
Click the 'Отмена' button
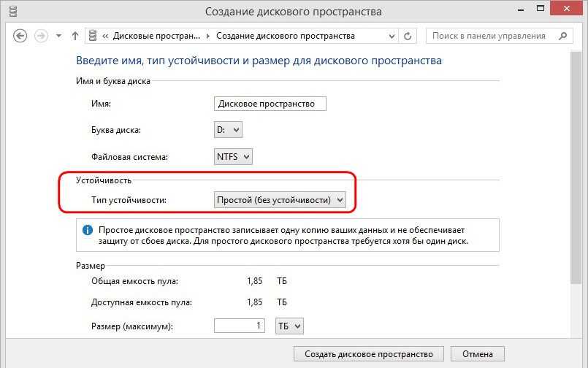click(477, 353)
